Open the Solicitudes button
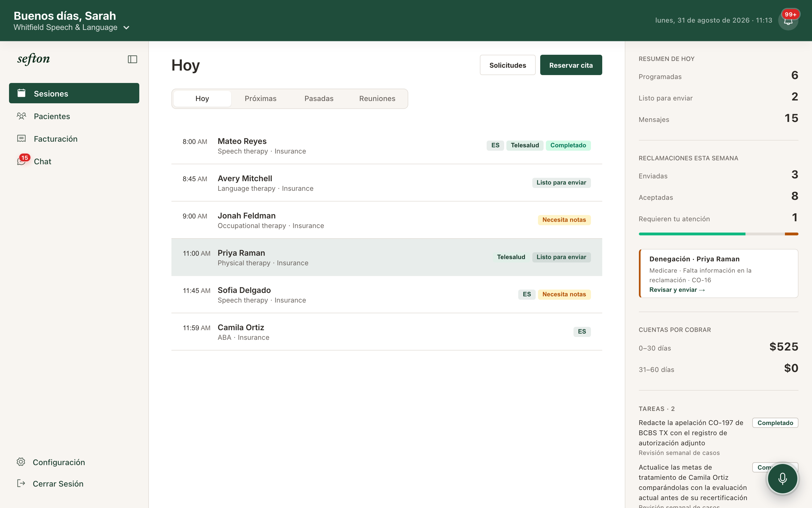This screenshot has width=812, height=508. 507,65
